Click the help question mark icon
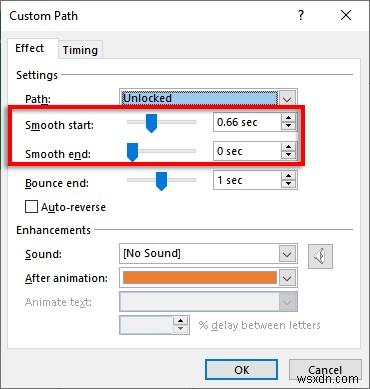Viewport: 370px width, 389px height. click(301, 15)
